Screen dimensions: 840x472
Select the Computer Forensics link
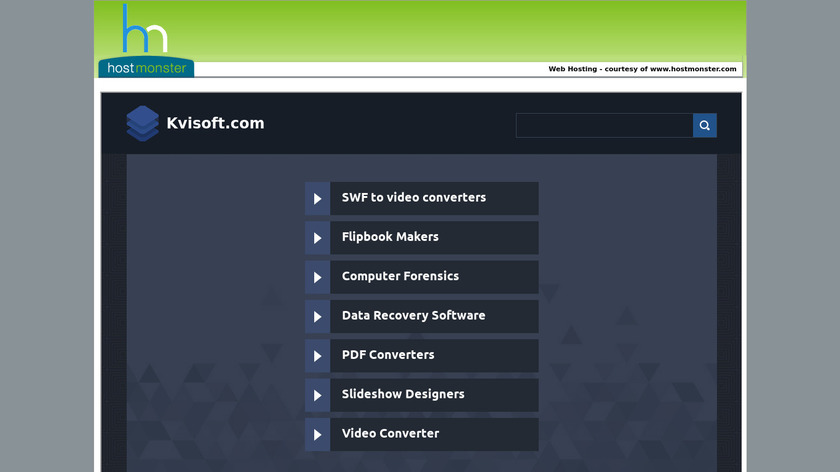tap(400, 276)
